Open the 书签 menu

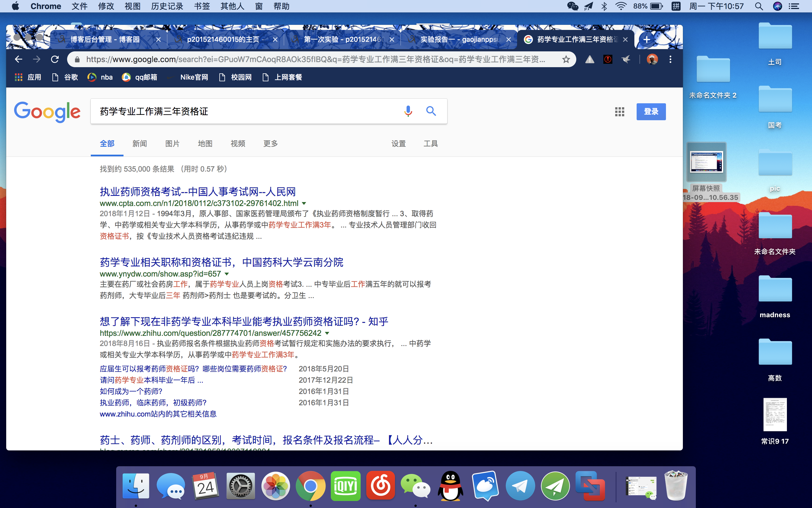(202, 6)
